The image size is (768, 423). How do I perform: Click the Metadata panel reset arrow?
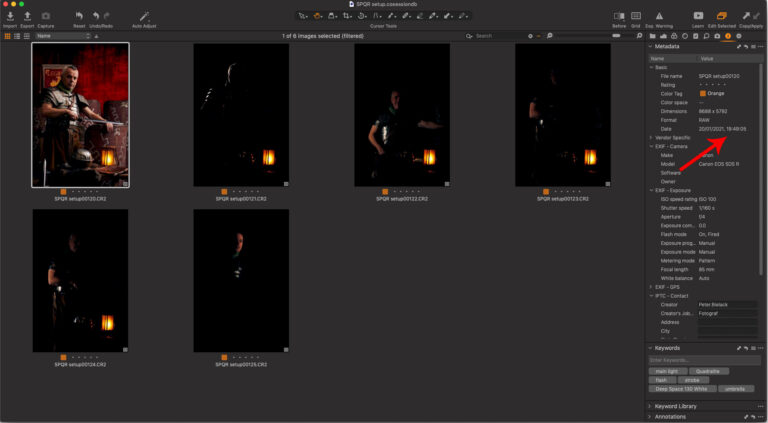click(745, 47)
